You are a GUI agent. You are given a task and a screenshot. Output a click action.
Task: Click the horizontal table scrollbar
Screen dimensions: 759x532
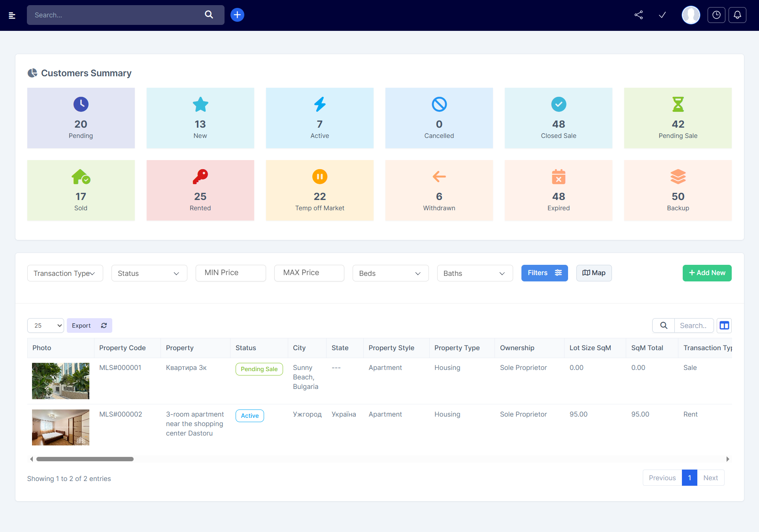pyautogui.click(x=85, y=459)
